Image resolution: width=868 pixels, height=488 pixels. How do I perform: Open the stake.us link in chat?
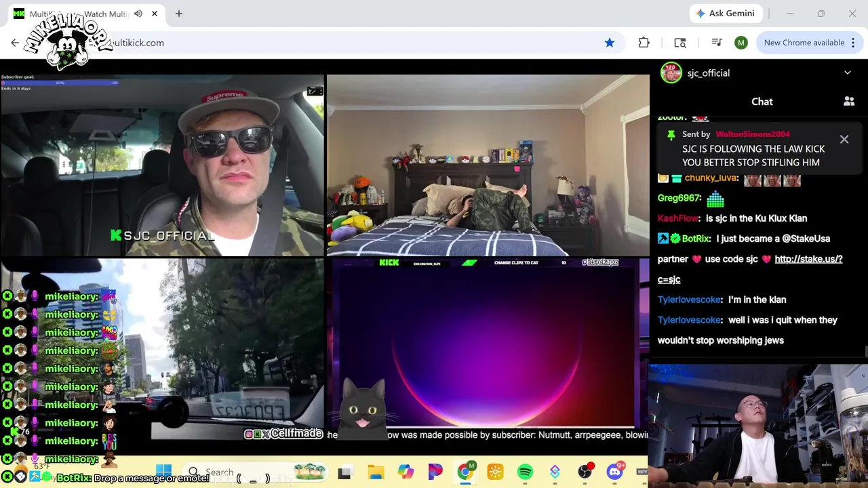tap(808, 259)
